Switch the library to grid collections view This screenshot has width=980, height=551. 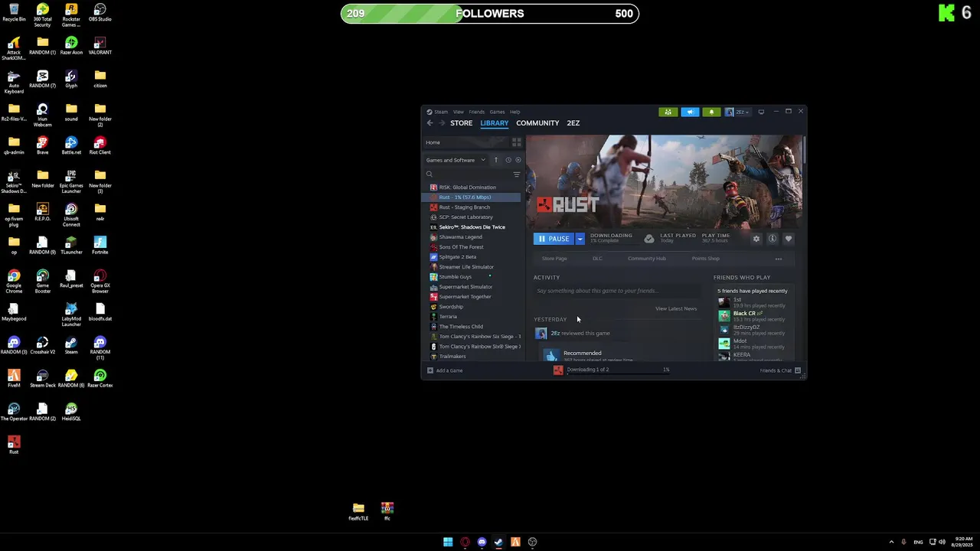(517, 142)
